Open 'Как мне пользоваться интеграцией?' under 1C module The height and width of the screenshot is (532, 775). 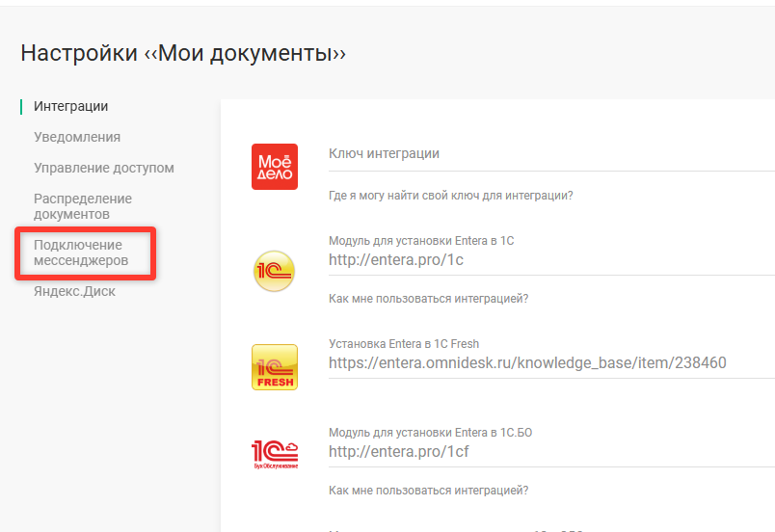[x=429, y=299]
